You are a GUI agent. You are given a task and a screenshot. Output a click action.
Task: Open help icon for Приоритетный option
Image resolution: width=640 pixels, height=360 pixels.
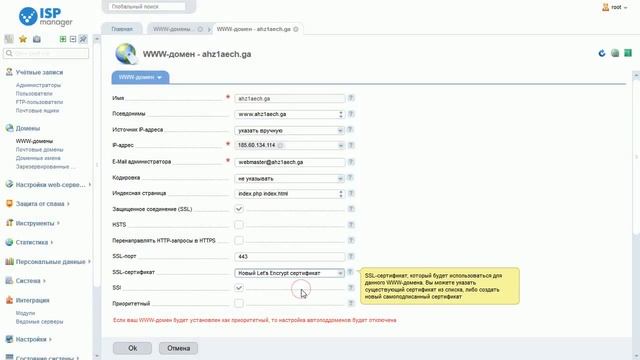click(351, 303)
